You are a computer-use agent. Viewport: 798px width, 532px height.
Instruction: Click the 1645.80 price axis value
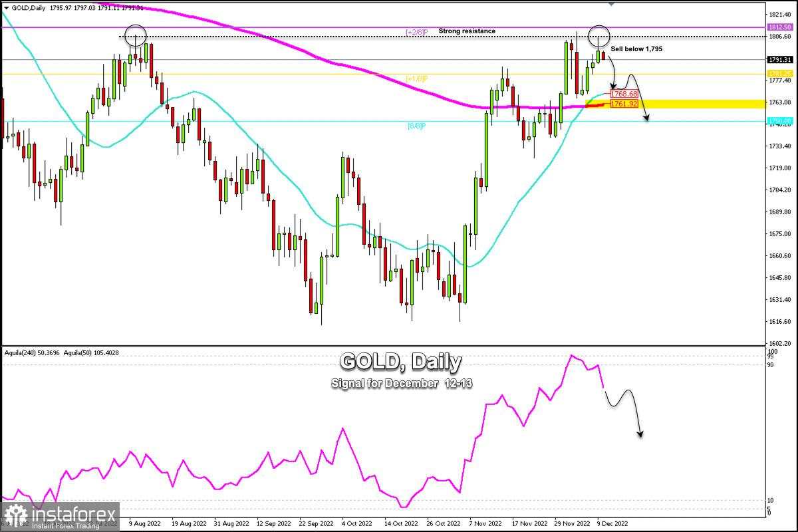coord(779,278)
